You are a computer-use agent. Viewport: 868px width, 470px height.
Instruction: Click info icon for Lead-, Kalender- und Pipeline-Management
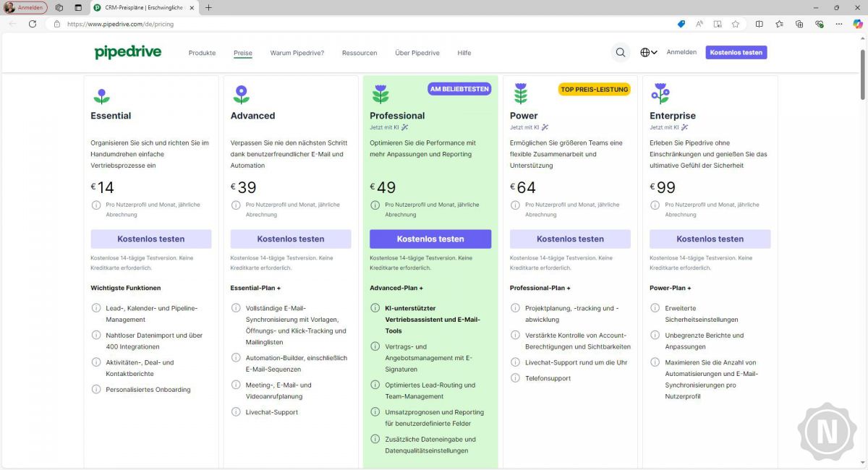pyautogui.click(x=95, y=308)
